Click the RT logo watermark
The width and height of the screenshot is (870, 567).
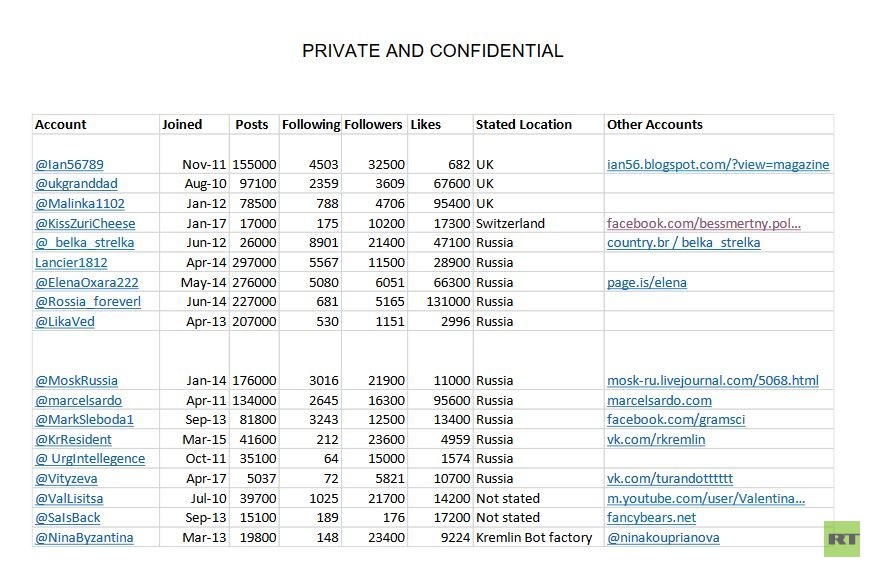pos(842,538)
